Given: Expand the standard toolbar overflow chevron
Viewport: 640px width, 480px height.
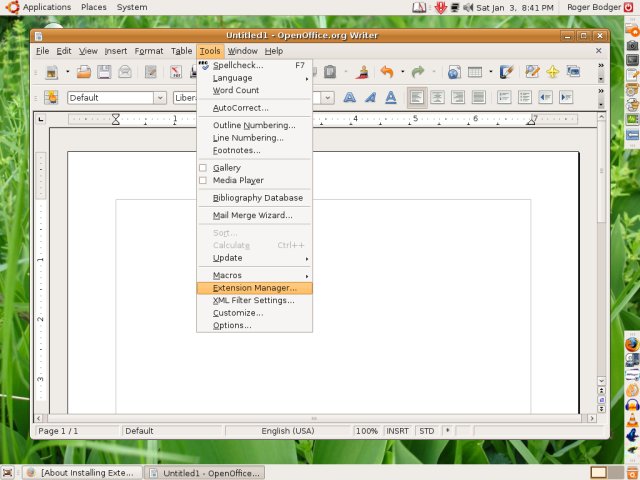Looking at the screenshot, I should [600, 65].
